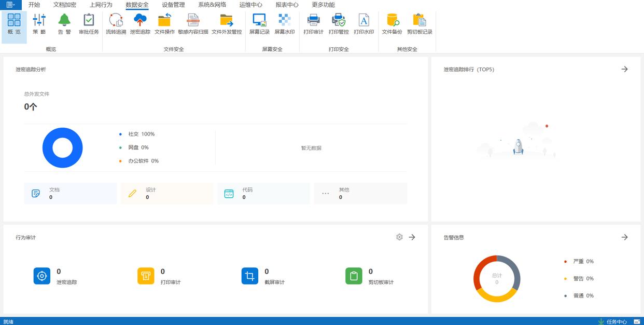644x325 pixels.
Task: Click the 文档 file category card
Action: 70,193
